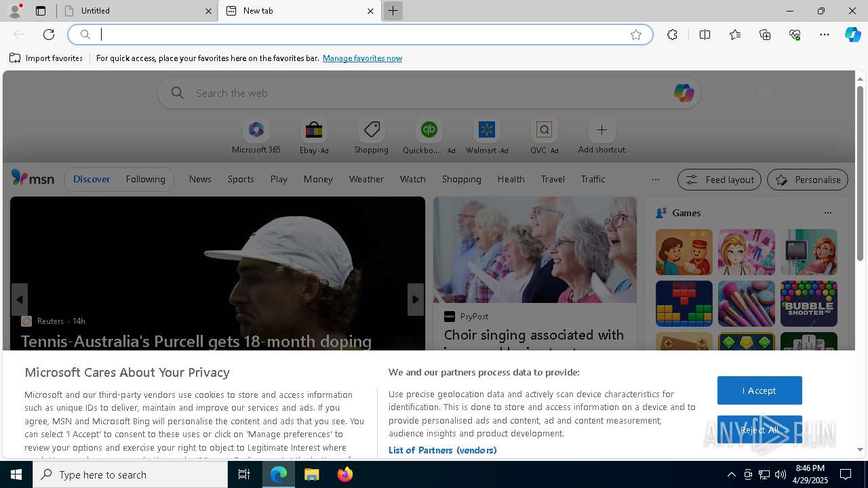Open Settings and more menu
This screenshot has width=868, height=488.
825,35
